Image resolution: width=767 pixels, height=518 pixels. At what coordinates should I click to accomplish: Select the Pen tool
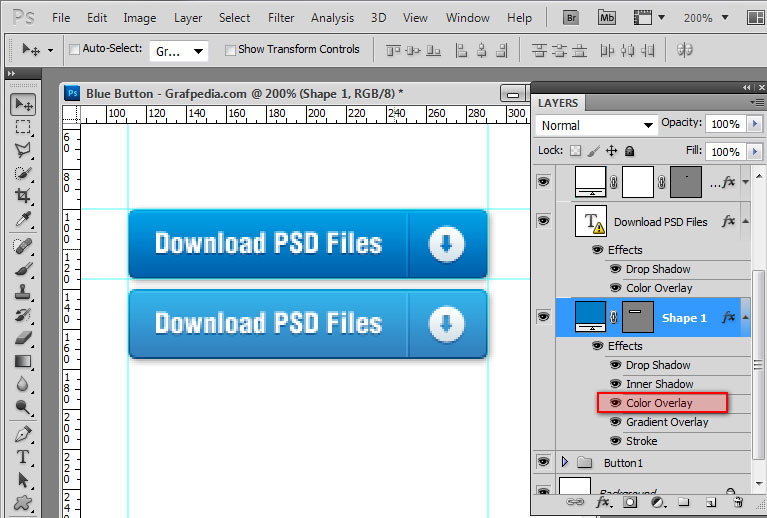(23, 434)
